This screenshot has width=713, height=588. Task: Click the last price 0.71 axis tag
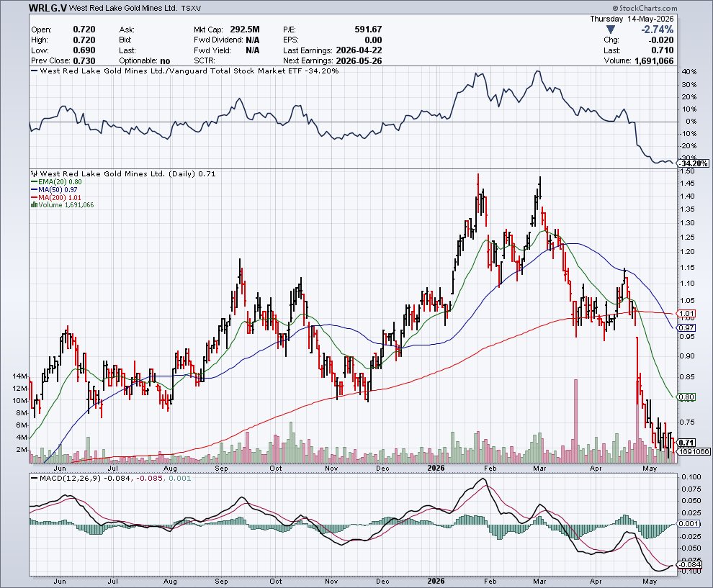[686, 443]
